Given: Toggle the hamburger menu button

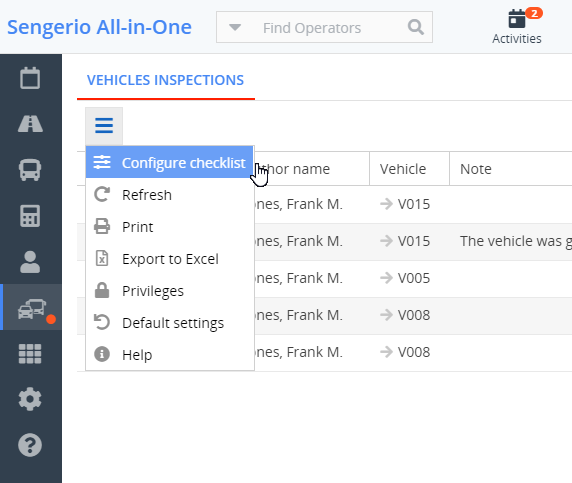Looking at the screenshot, I should [104, 126].
